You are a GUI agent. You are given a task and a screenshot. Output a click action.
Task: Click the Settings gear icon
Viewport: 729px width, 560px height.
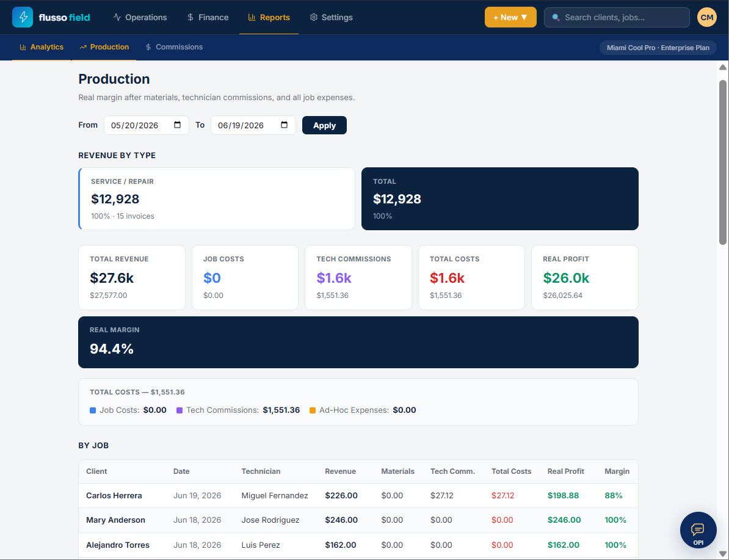click(x=314, y=17)
